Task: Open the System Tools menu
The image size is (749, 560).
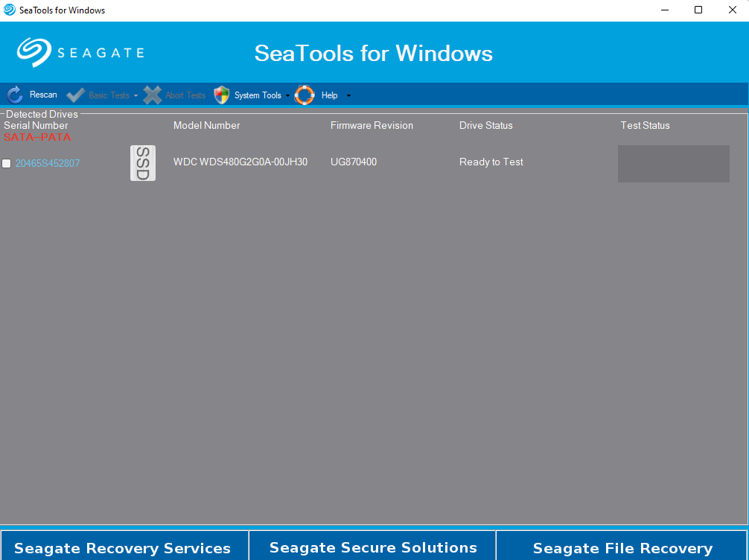Action: click(x=258, y=95)
